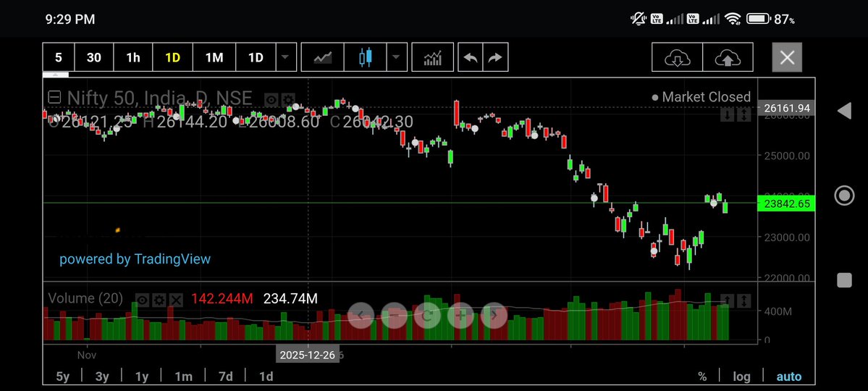Click the Nifty 50, India, D, NSE title
The height and width of the screenshot is (391, 868).
point(159,98)
